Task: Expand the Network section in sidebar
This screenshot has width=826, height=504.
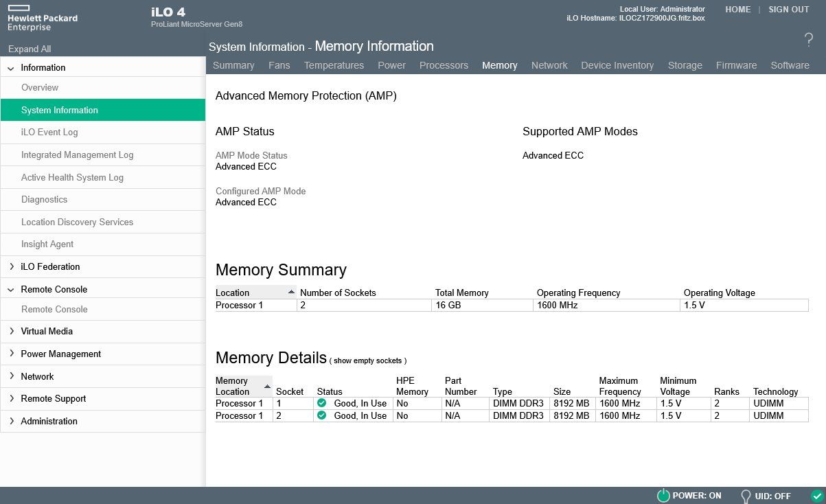Action: coord(11,376)
